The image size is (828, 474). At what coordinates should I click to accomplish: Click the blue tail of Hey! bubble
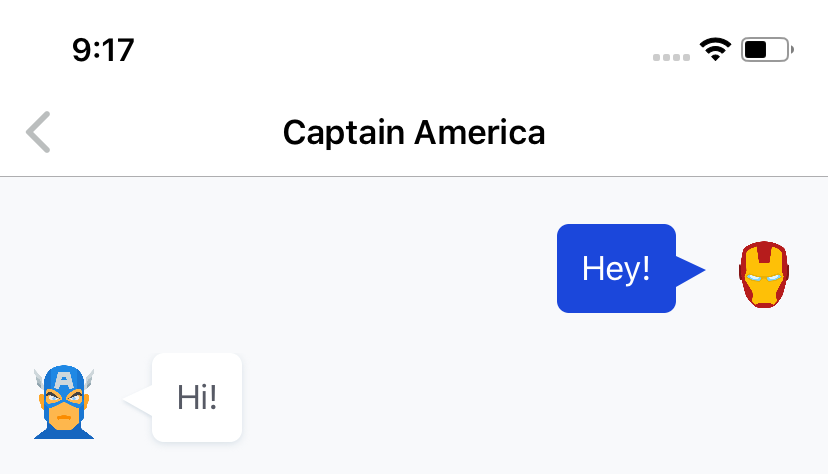tap(690, 270)
